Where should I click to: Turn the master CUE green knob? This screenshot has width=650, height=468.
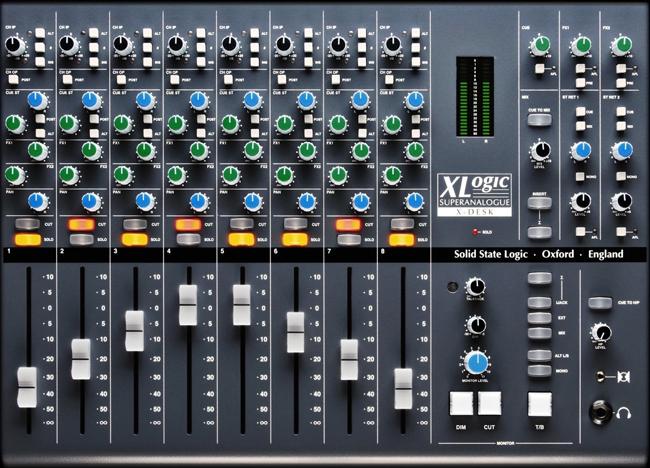click(539, 45)
